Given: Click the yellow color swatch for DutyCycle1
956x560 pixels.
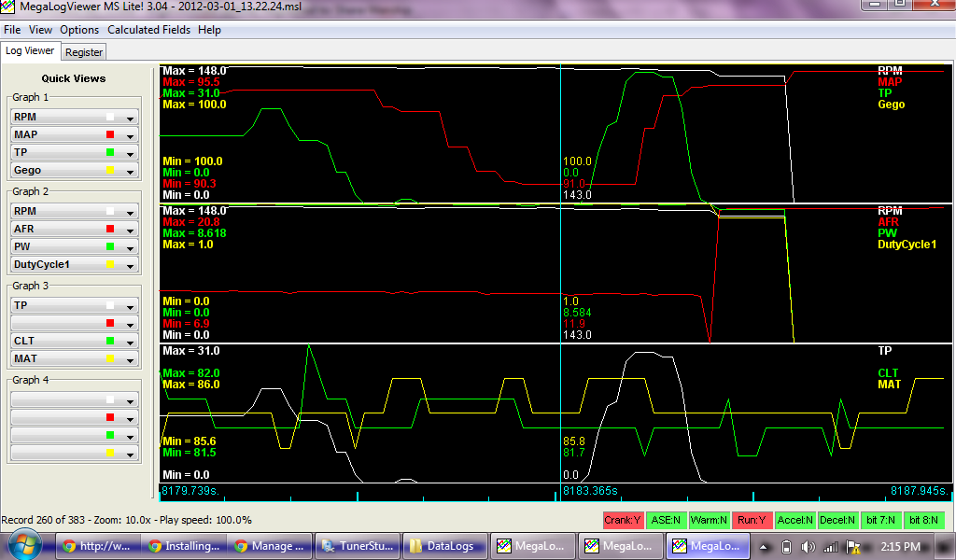Looking at the screenshot, I should 110,264.
